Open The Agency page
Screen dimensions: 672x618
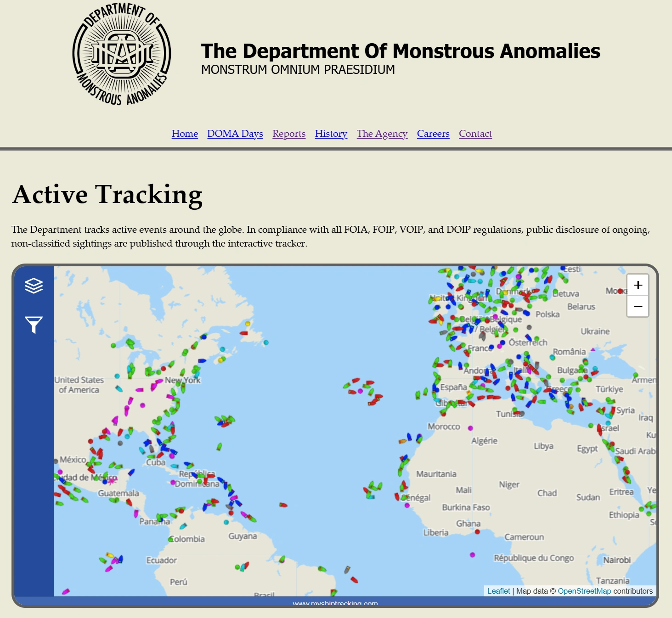coord(382,134)
